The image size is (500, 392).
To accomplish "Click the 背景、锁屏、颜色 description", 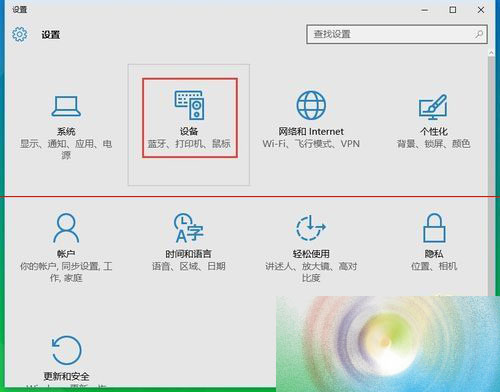I will pyautogui.click(x=433, y=144).
